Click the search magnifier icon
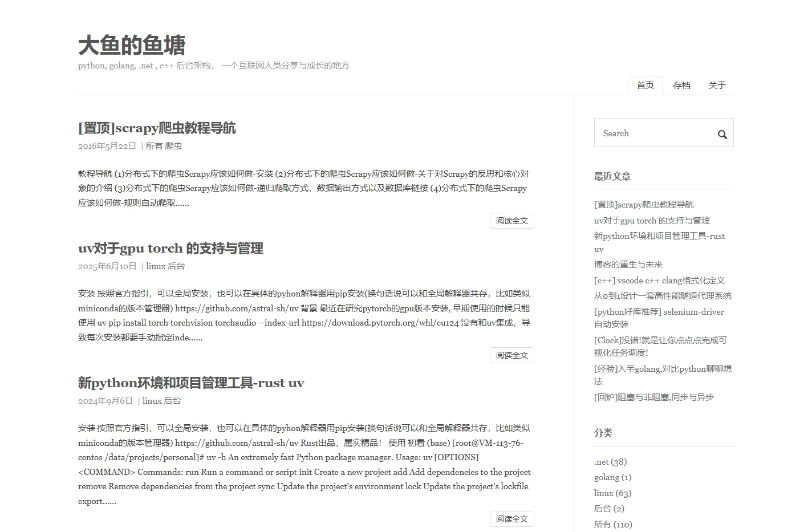812x532 pixels. [722, 135]
